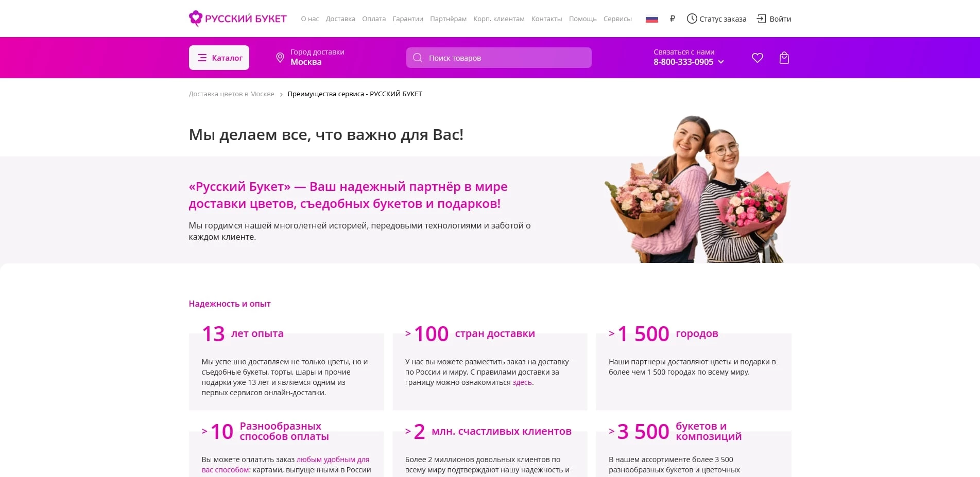The image size is (980, 477).
Task: Open the Каталог menu button
Action: pyautogui.click(x=219, y=58)
